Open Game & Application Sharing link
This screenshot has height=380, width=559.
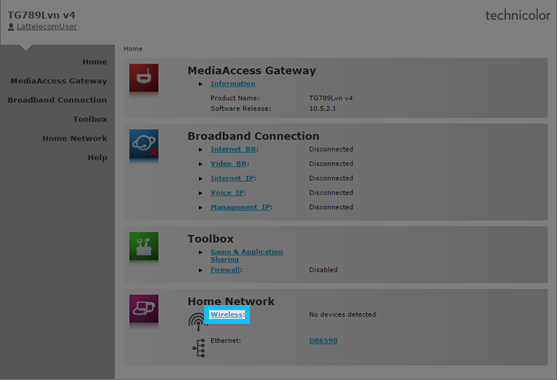pyautogui.click(x=247, y=256)
